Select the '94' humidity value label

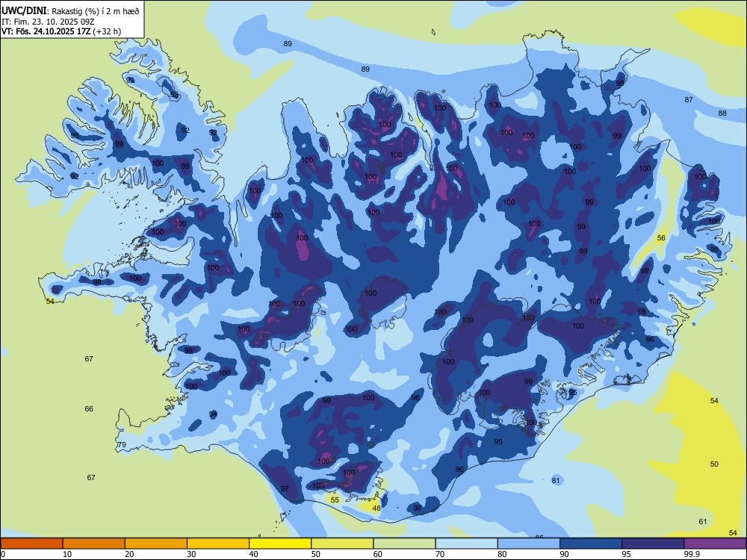tap(213, 414)
